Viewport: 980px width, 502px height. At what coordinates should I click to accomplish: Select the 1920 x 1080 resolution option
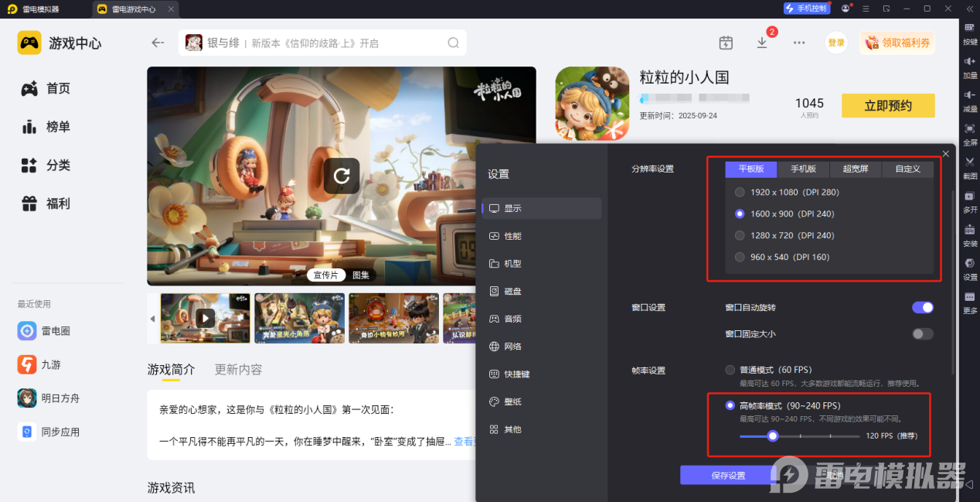click(740, 192)
